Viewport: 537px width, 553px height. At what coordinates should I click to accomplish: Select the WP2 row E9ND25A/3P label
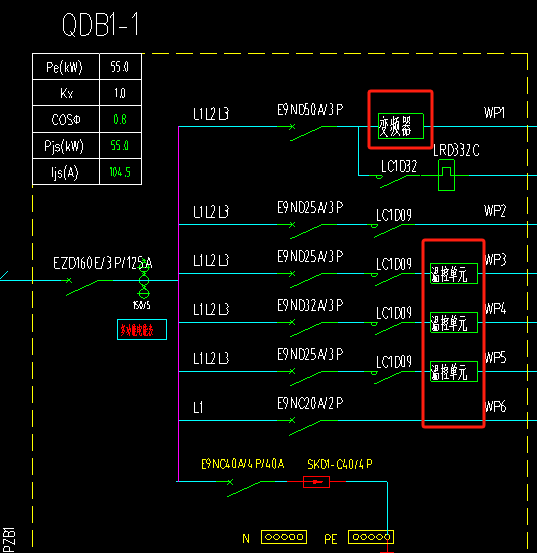pyautogui.click(x=310, y=207)
